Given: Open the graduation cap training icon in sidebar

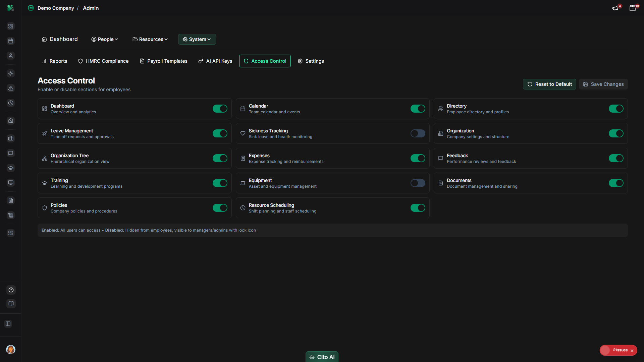Looking at the screenshot, I should pos(11,168).
